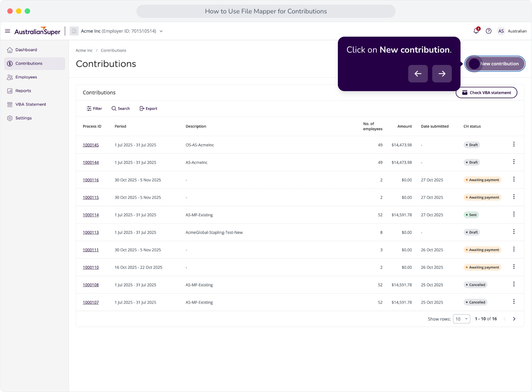Open more options for row 1000108
The image size is (532, 392).
tap(514, 284)
